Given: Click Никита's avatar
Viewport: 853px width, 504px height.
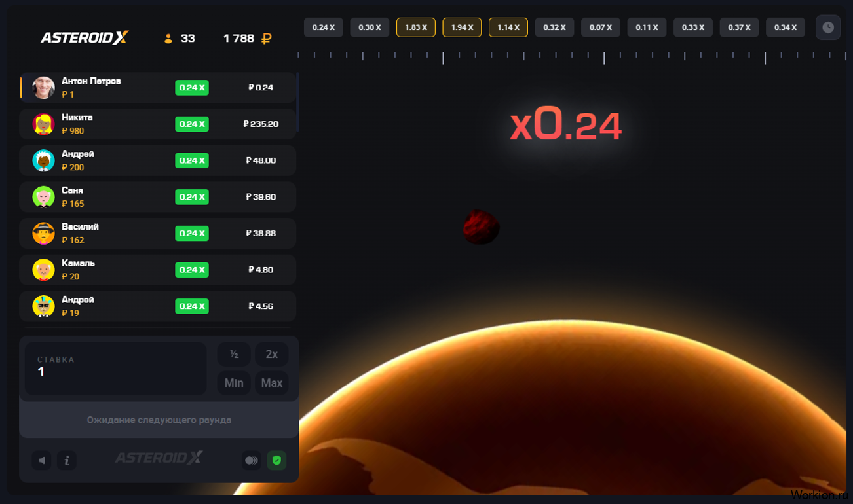Looking at the screenshot, I should click(44, 124).
